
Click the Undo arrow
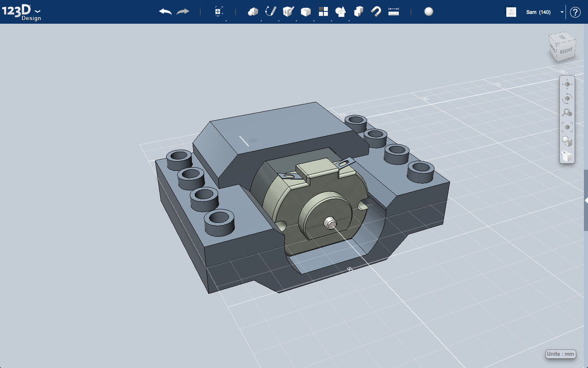click(x=165, y=12)
